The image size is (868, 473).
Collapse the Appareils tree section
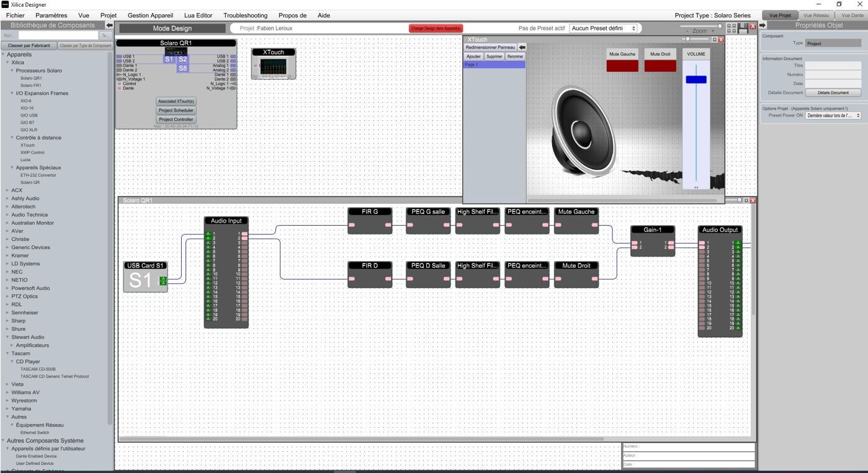[4, 55]
